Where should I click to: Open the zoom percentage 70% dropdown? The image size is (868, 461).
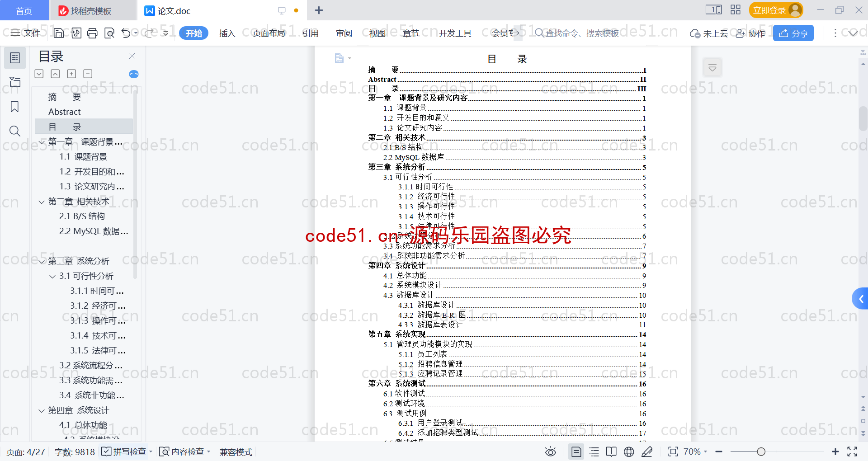(695, 452)
